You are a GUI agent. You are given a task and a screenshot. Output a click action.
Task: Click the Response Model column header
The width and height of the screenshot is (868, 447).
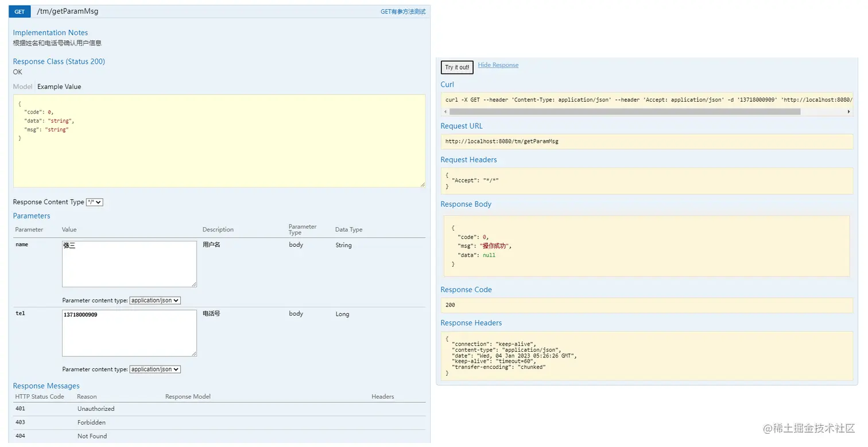188,397
